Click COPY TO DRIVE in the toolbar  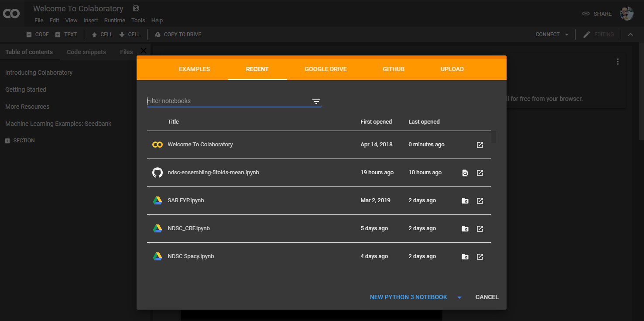point(178,35)
